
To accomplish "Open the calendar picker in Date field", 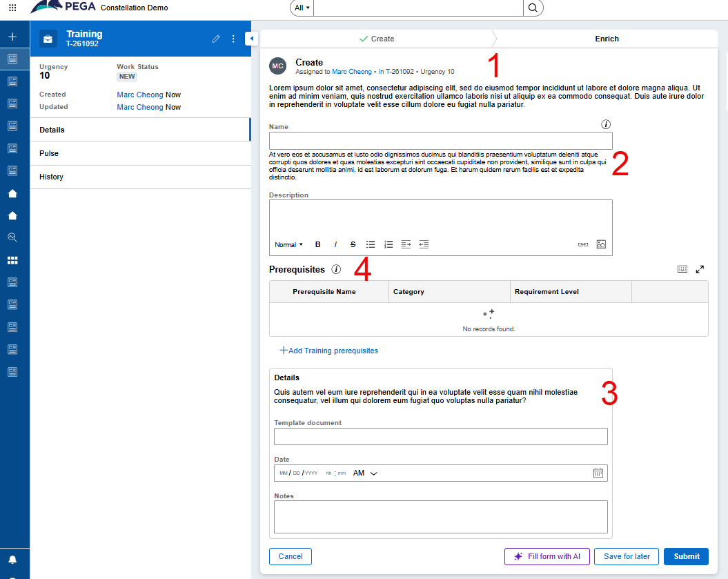I will (598, 473).
